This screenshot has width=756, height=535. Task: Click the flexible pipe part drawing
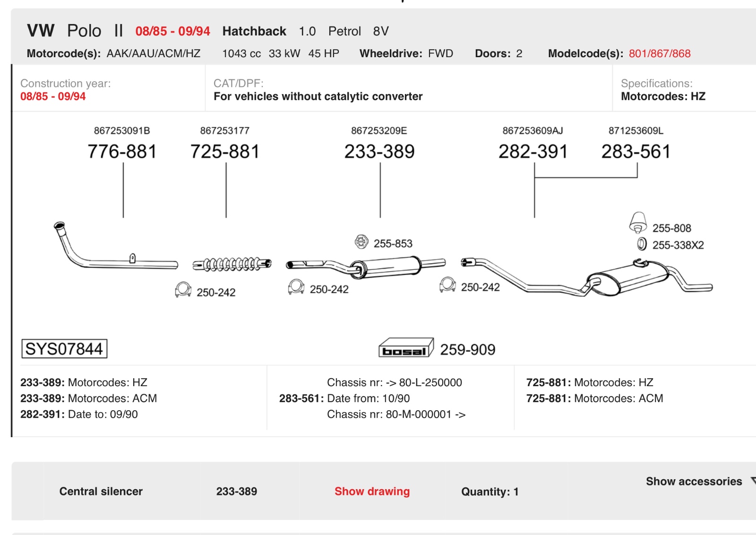coord(232,264)
